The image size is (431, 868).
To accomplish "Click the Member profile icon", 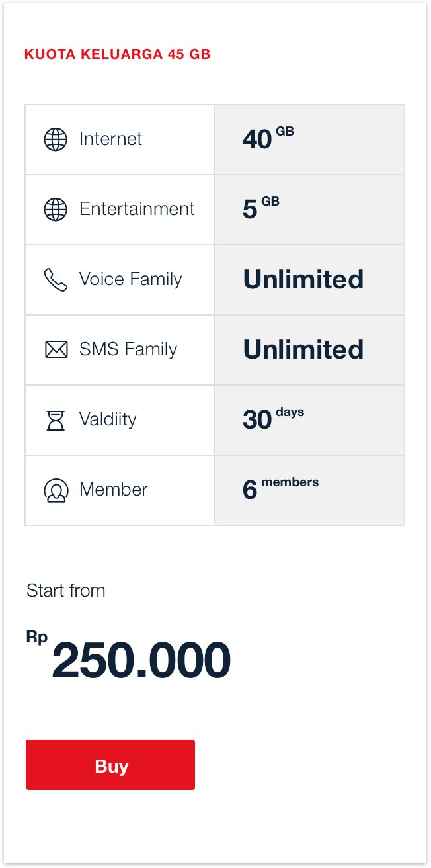I will pos(56,490).
